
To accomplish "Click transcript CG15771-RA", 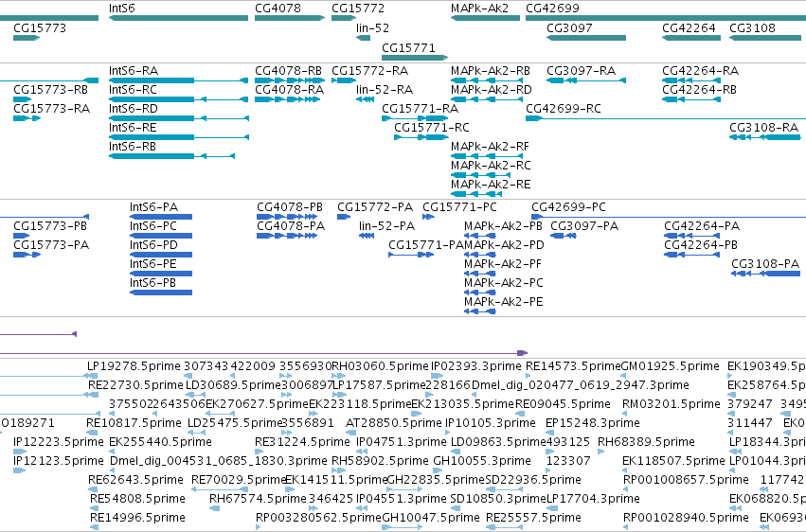I will click(415, 118).
